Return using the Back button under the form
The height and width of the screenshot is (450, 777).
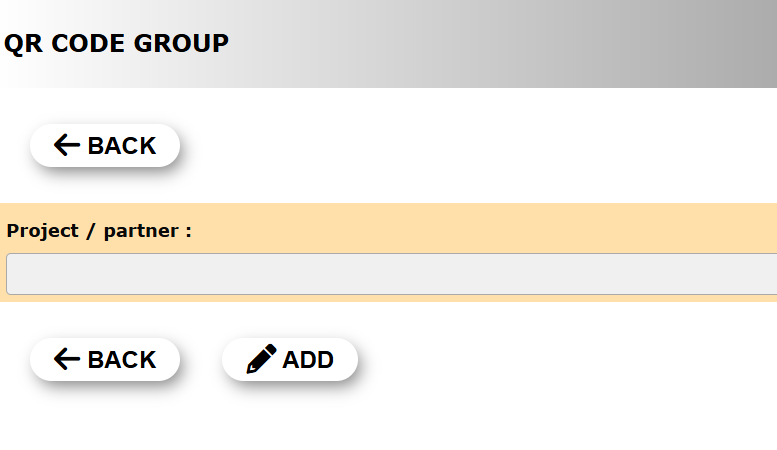(x=105, y=360)
